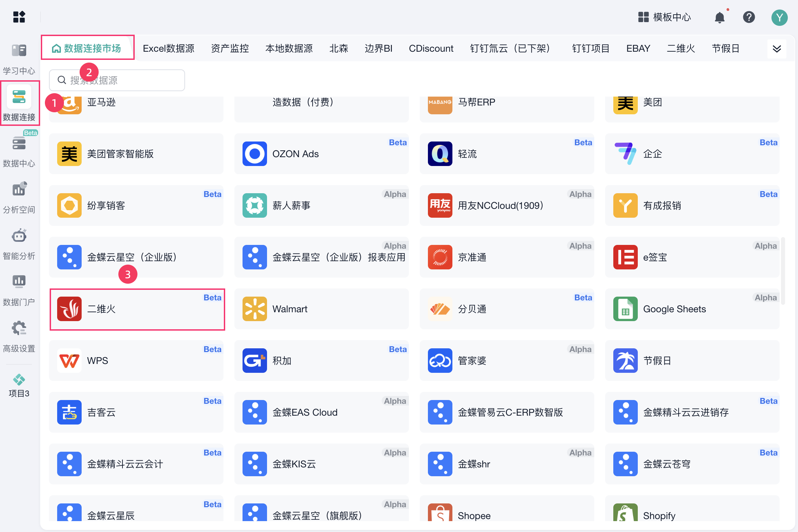
Task: Select the 积加 connector card
Action: tap(321, 361)
